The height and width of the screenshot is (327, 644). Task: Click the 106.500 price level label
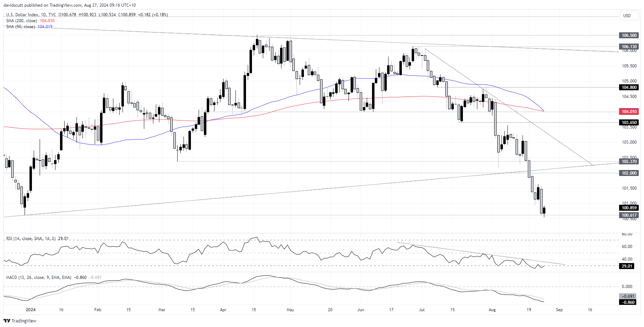coord(629,35)
